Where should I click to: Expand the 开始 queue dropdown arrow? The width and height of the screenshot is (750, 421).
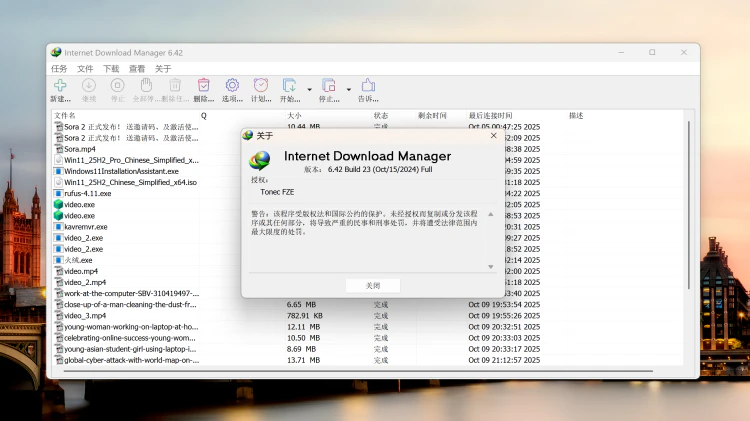(x=310, y=89)
